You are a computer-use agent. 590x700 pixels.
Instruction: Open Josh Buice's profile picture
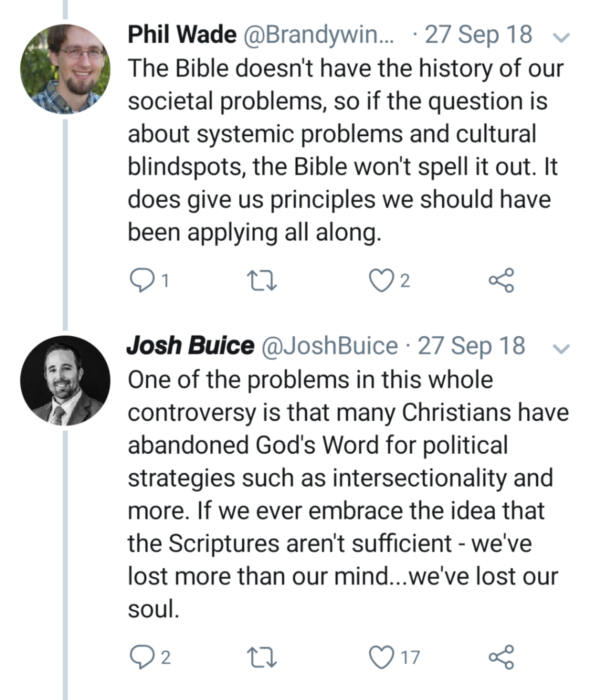[65, 380]
